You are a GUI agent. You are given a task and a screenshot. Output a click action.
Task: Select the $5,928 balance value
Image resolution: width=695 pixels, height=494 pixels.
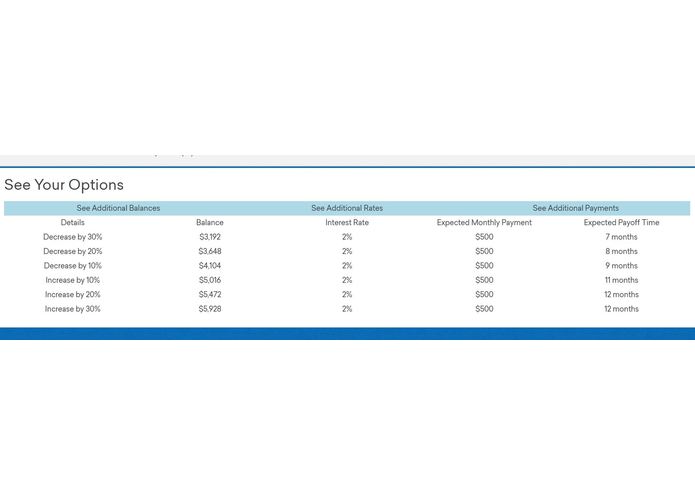pos(210,309)
